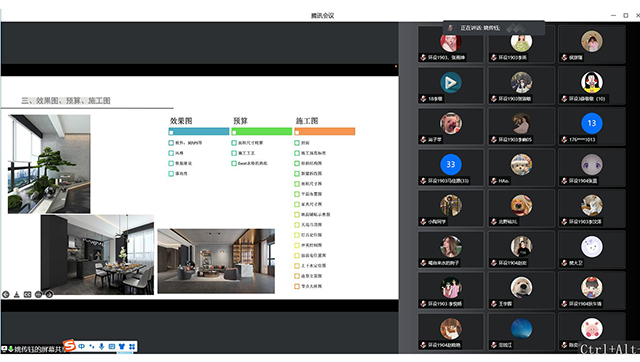Click the balcony bonsai rendering image
Image resolution: width=640 pixels, height=362 pixels.
(49, 164)
